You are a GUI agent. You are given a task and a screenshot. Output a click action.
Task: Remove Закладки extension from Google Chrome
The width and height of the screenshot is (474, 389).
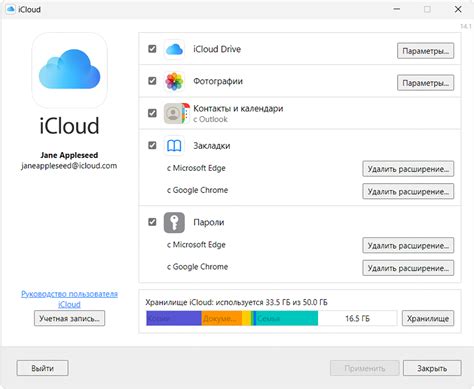(408, 191)
